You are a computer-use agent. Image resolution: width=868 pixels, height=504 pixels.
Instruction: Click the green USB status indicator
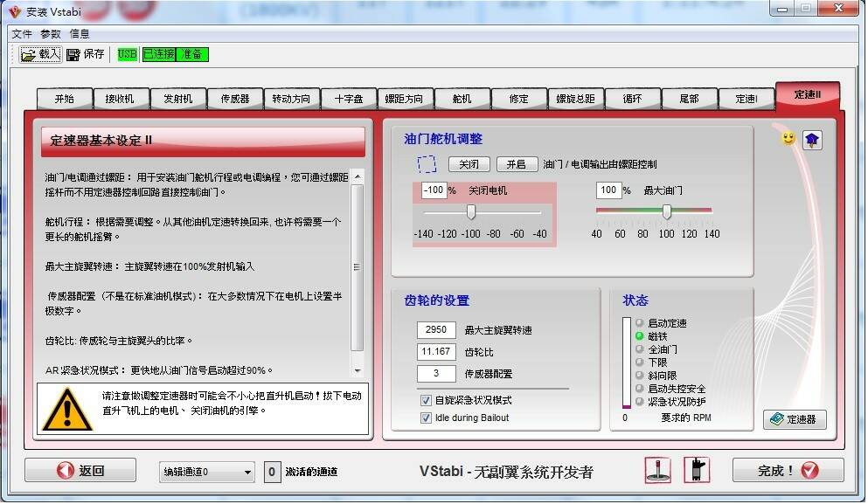point(127,54)
